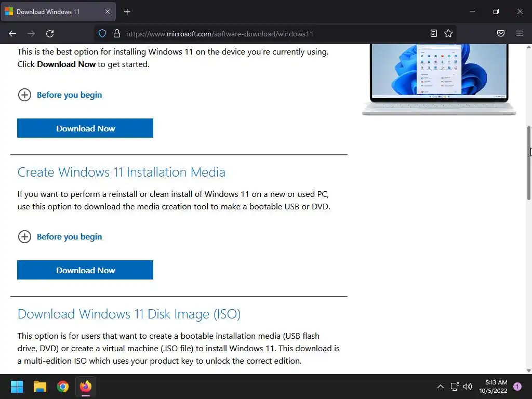This screenshot has height=399, width=532.
Task: Click the vertical scrollbar thumb
Action: pyautogui.click(x=529, y=163)
